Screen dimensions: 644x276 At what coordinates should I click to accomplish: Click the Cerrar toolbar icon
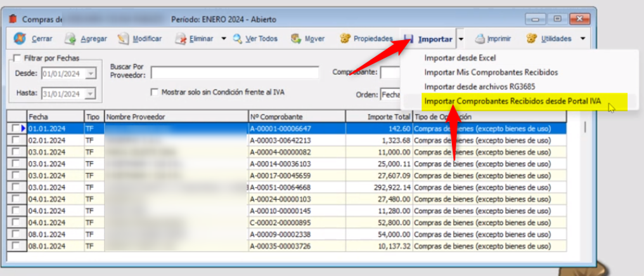(x=20, y=39)
